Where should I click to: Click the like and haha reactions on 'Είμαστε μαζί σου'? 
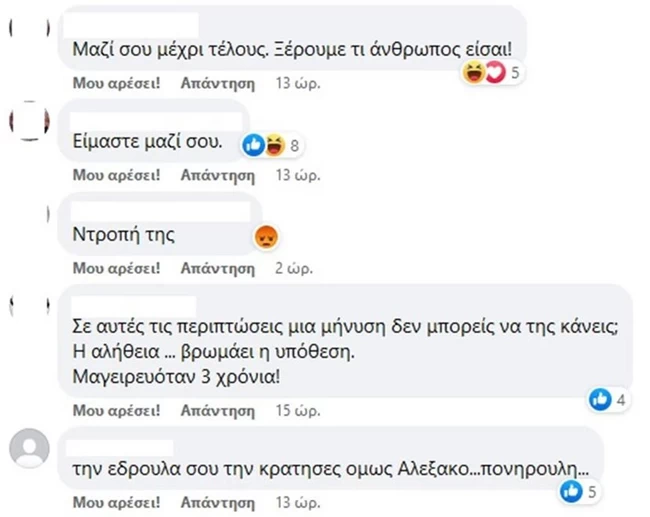264,146
